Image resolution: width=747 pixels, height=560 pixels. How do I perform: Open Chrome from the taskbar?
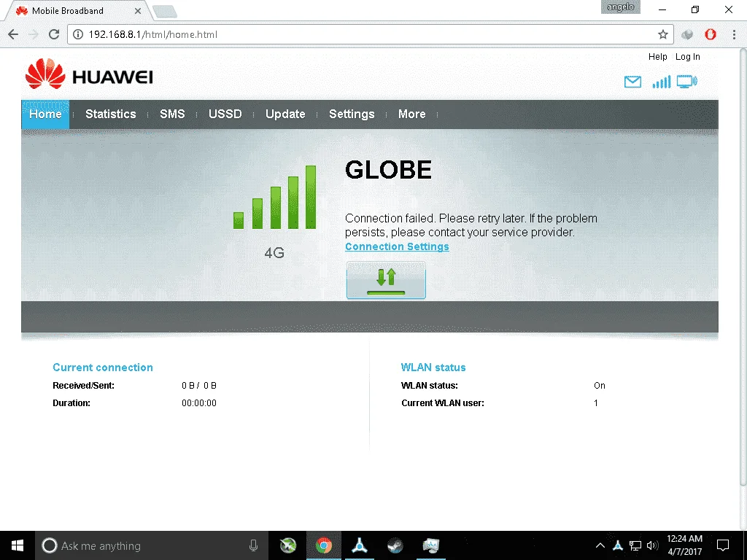[323, 545]
